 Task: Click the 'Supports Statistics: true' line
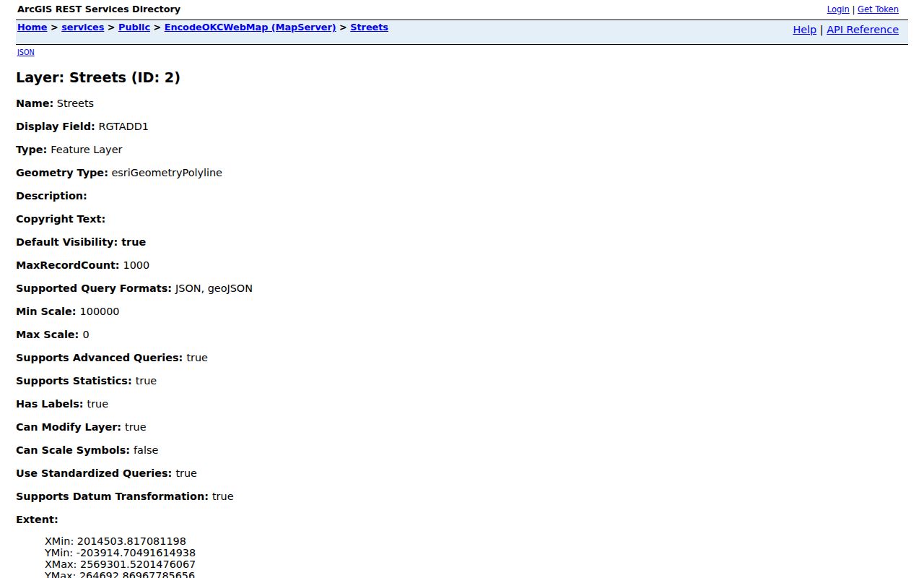pyautogui.click(x=86, y=381)
